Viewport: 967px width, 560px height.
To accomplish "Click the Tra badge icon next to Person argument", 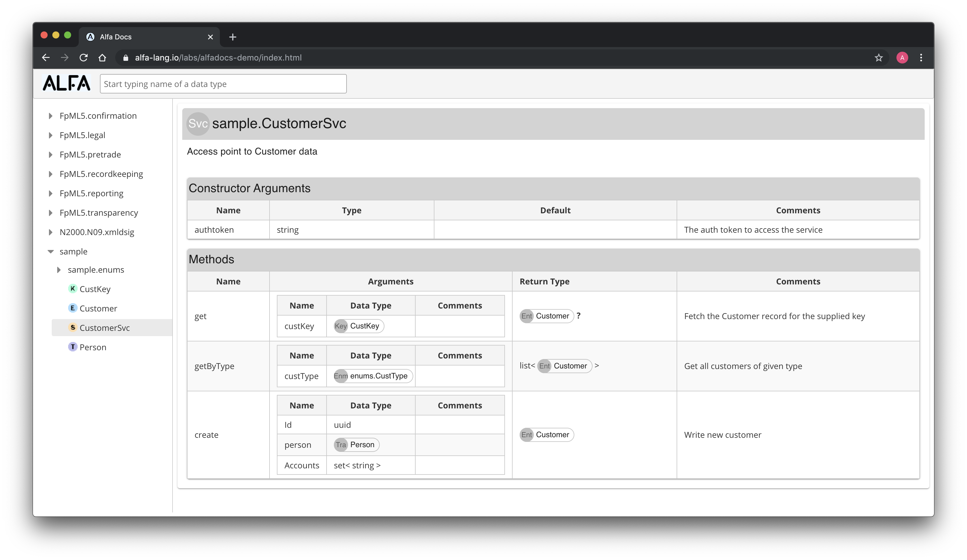I will (340, 445).
